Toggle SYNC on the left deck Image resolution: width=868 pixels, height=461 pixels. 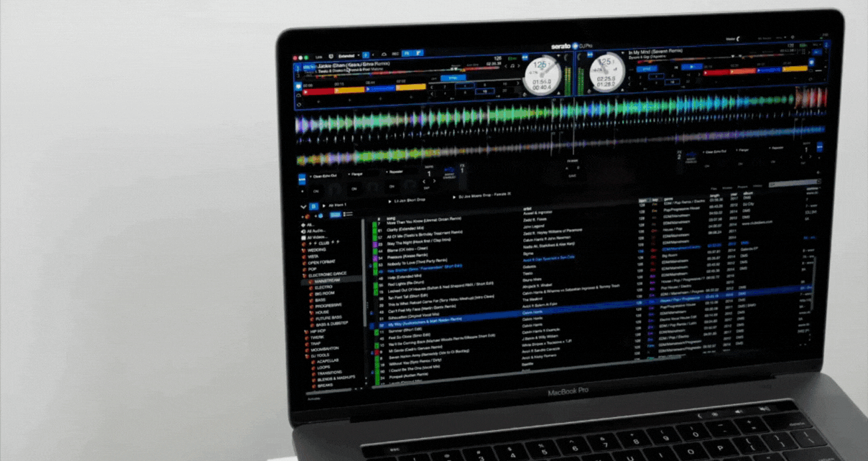(453, 78)
